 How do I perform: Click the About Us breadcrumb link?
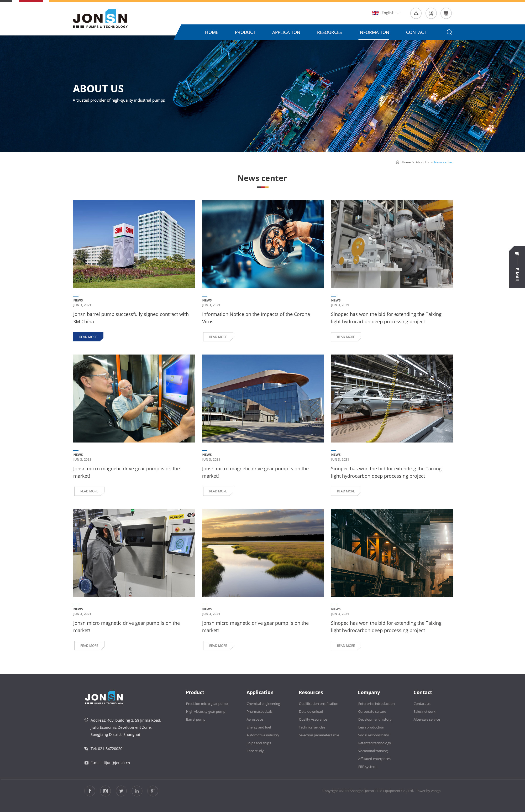422,162
